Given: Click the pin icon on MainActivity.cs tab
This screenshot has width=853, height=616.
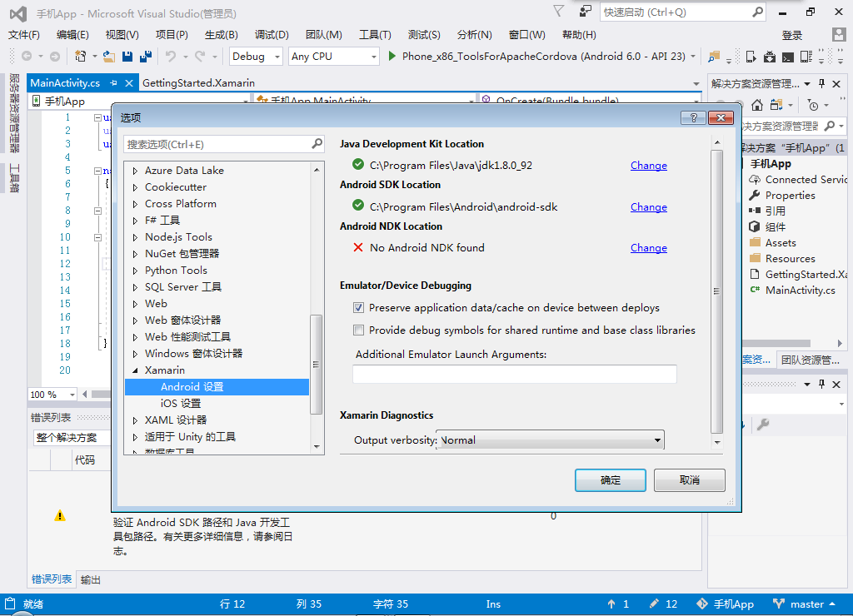Looking at the screenshot, I should click(113, 83).
